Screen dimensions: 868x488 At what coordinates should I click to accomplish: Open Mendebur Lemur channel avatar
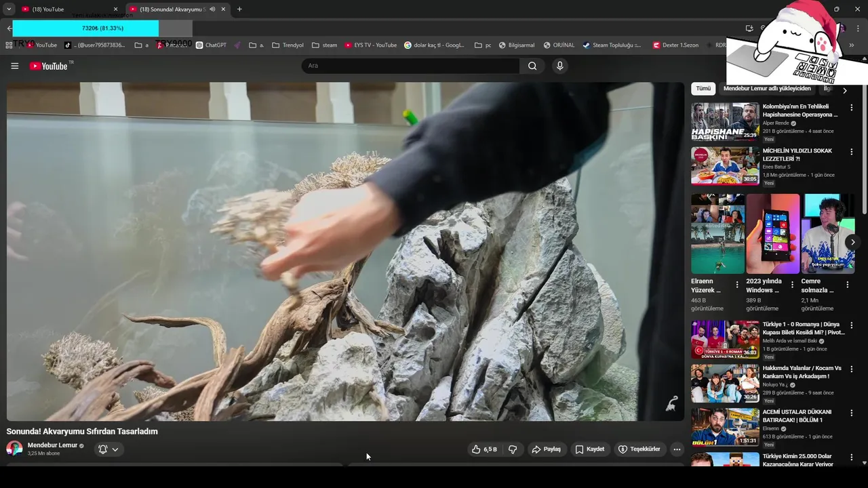click(x=14, y=449)
